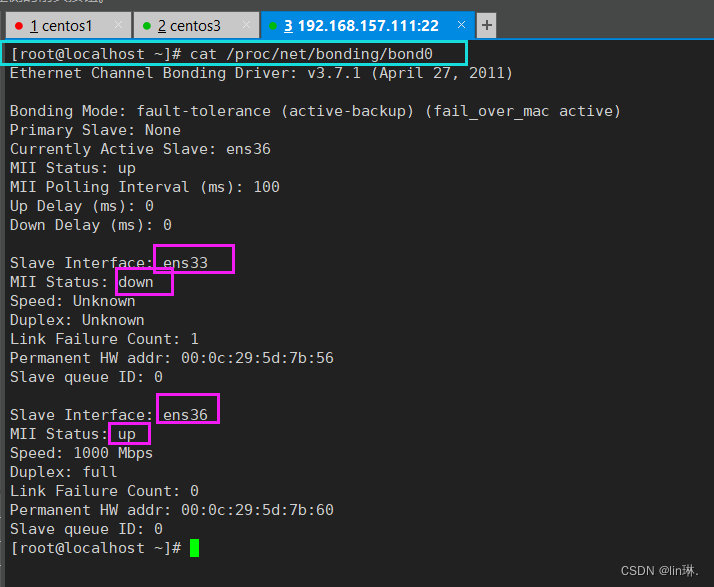This screenshot has height=587, width=714.
Task: Click the Ethernet Channel Bonding Driver version line
Action: coord(261,73)
